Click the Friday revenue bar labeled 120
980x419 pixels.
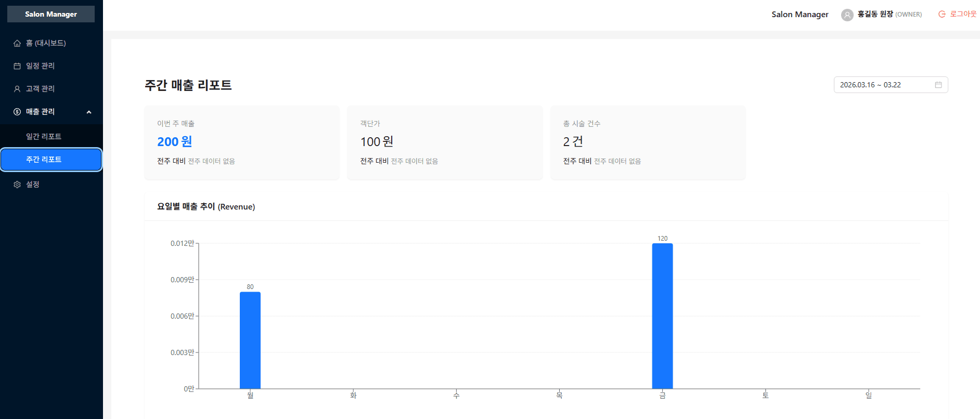point(662,316)
